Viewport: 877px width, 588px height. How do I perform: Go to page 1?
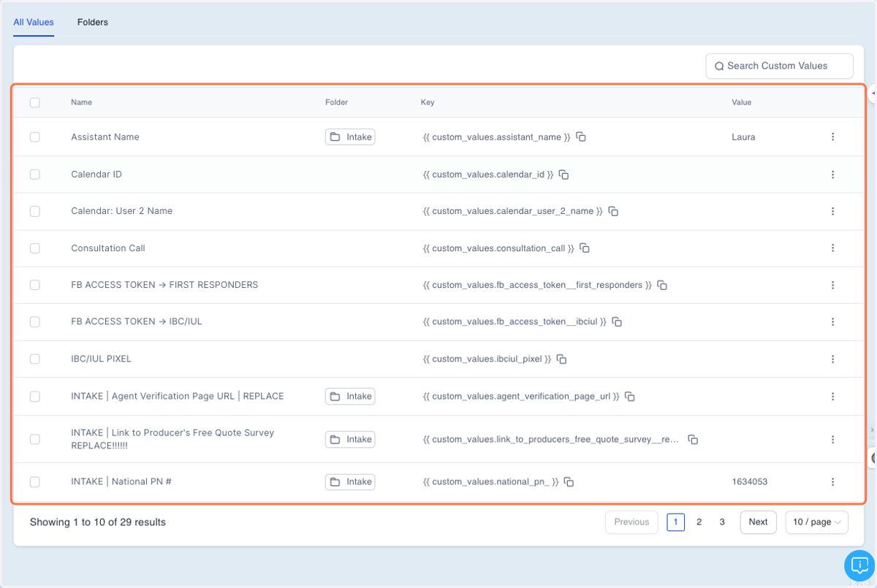[x=676, y=522]
